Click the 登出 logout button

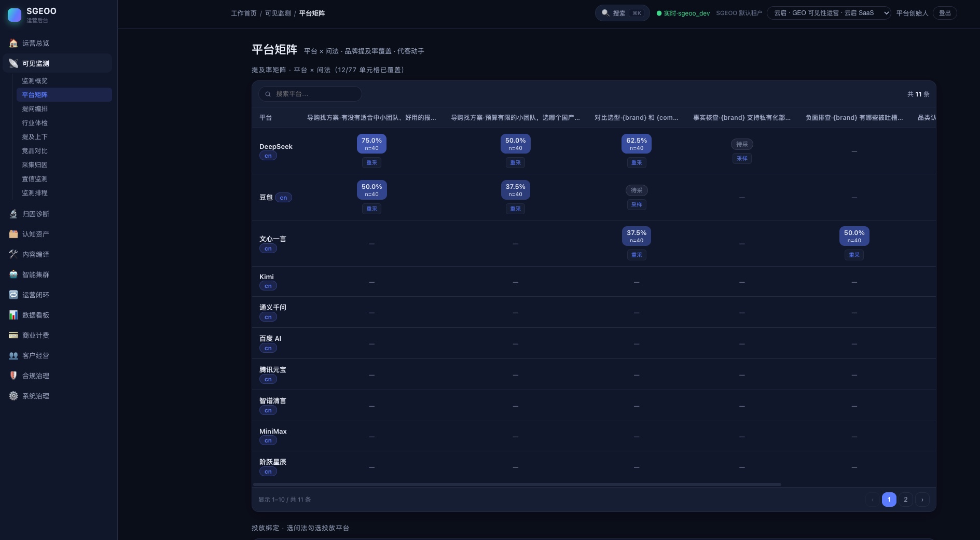click(x=945, y=13)
